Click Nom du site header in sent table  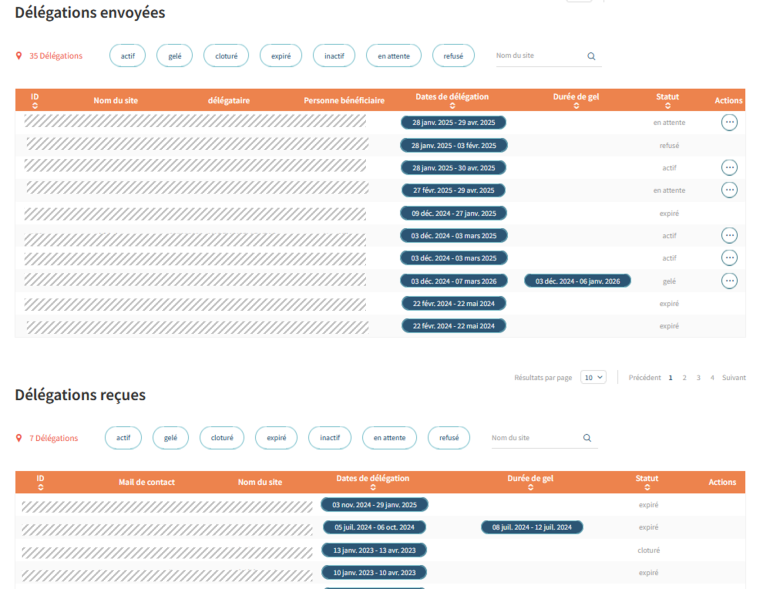[x=115, y=100]
